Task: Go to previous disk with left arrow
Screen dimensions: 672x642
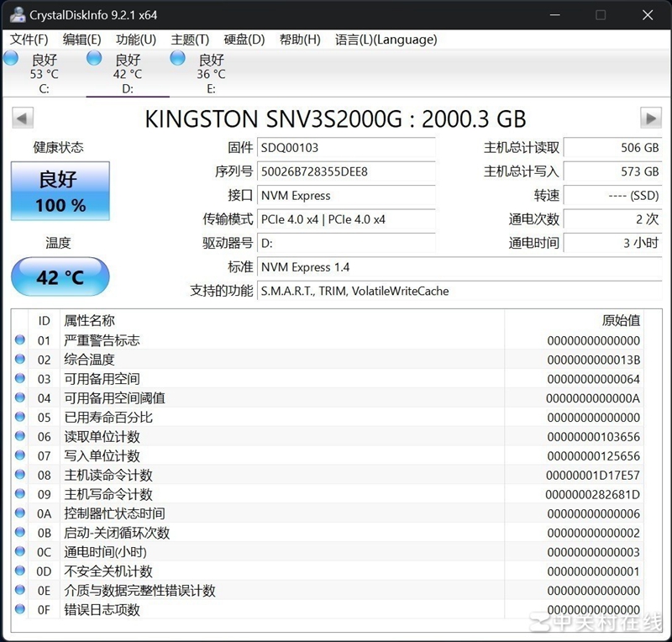Action: 23,118
